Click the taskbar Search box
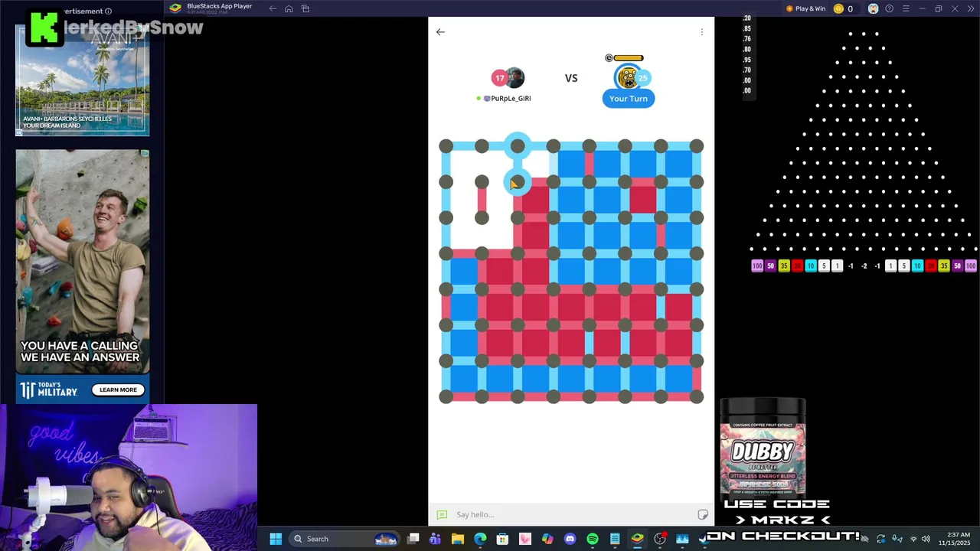980x551 pixels. click(345, 539)
